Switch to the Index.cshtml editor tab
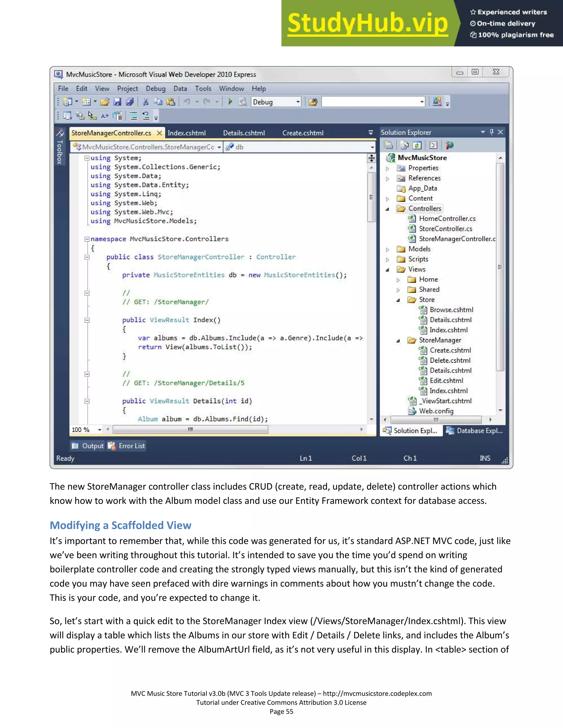 pos(186,133)
